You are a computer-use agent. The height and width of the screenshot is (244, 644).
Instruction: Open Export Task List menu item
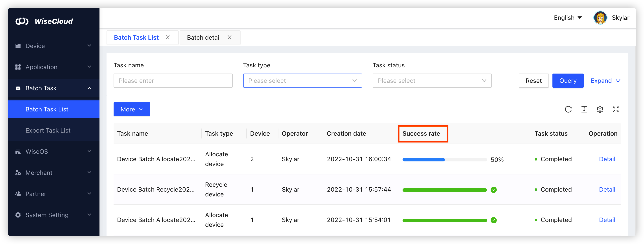[x=48, y=130]
